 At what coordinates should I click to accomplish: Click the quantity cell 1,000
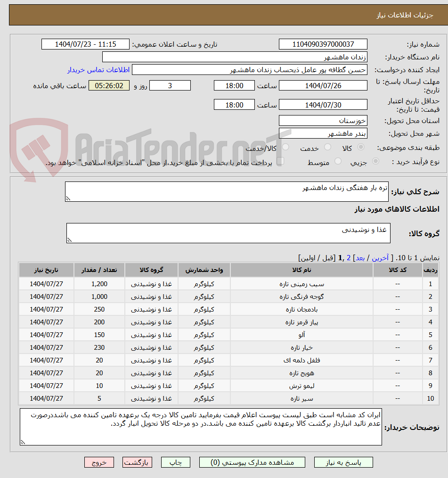pos(99,297)
